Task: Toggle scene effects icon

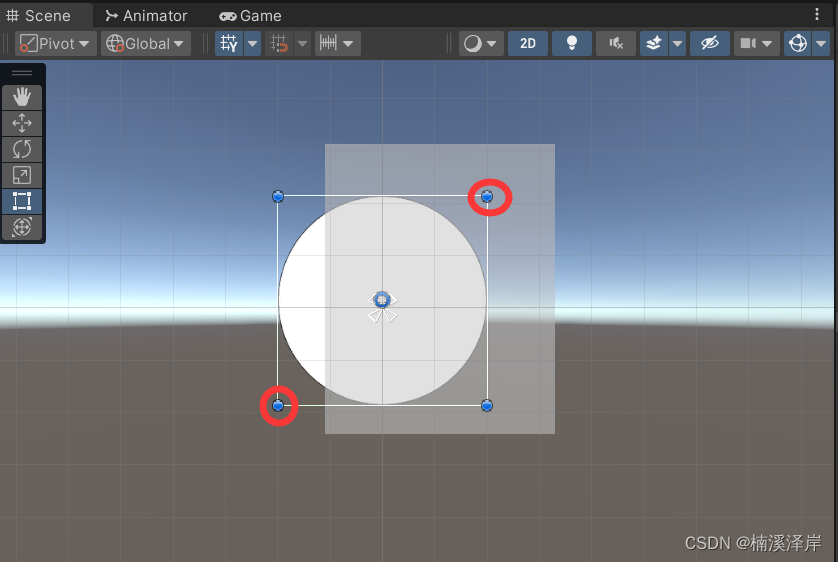Action: (654, 43)
